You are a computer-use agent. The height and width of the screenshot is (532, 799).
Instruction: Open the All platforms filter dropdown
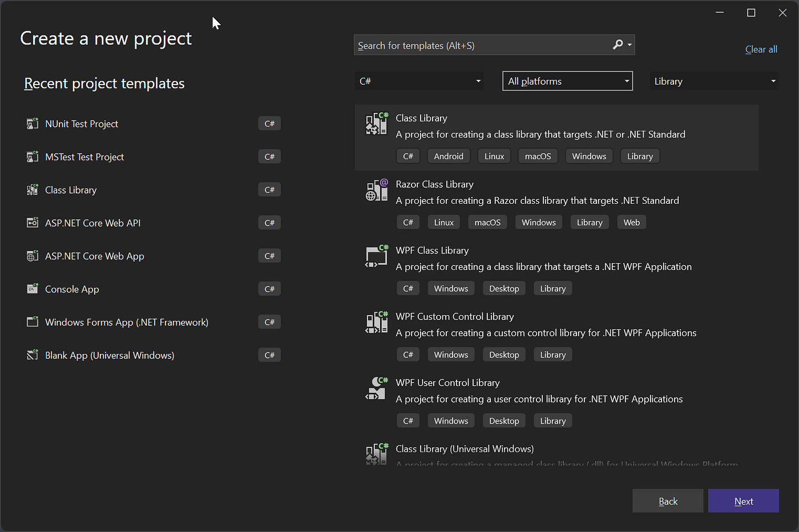tap(568, 81)
